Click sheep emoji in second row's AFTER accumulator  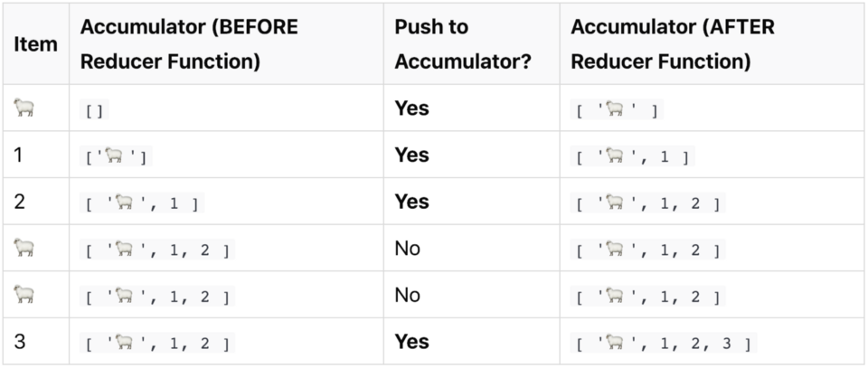tap(615, 158)
